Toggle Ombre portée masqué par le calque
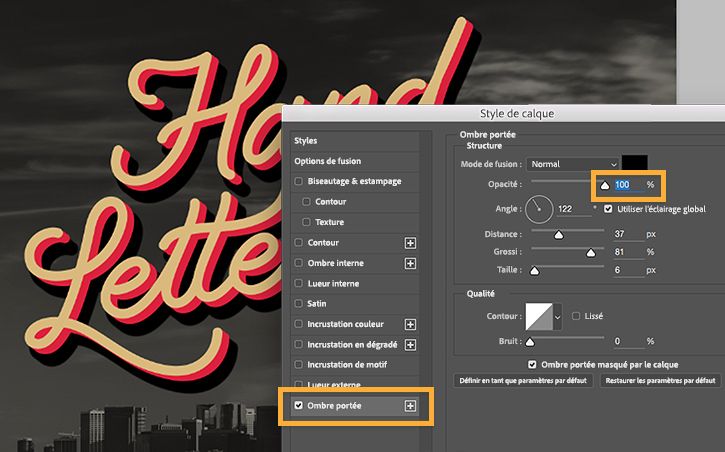Screen dimensions: 725x452 (532, 365)
